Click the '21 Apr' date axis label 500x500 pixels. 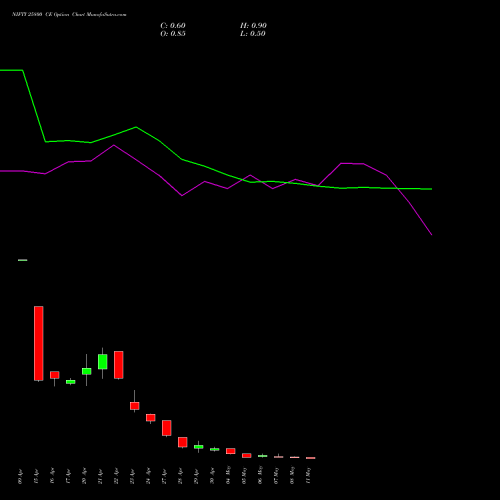(100, 476)
